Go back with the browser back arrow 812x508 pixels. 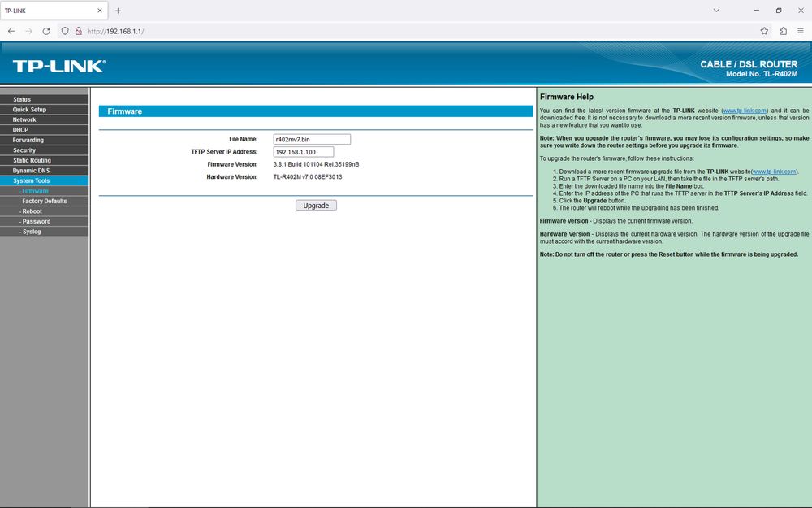[x=11, y=31]
